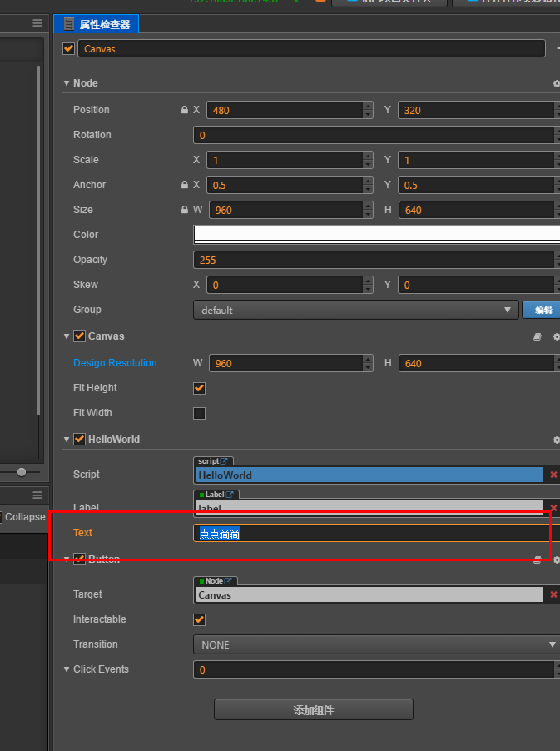Select the HelloWorld script reference field
The width and height of the screenshot is (560, 751).
tap(369, 475)
